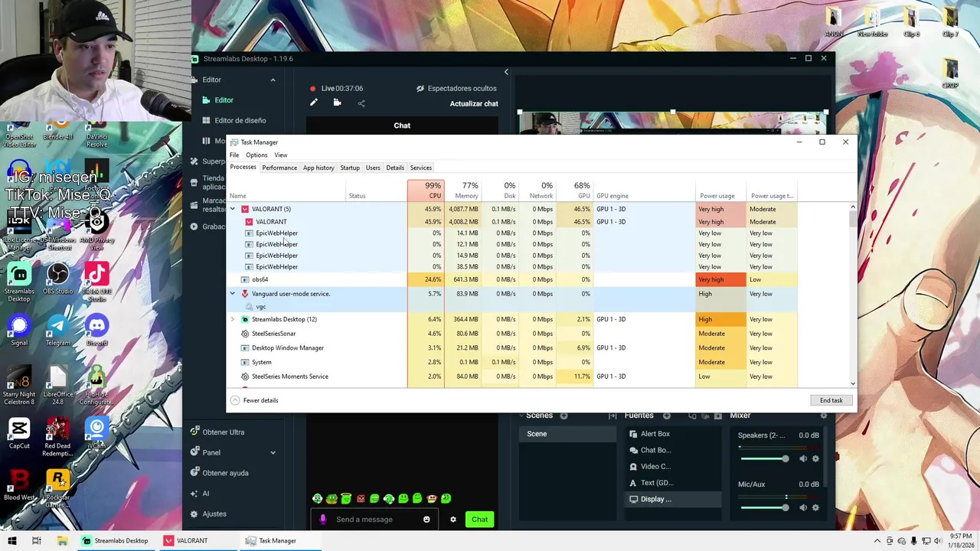Open Mic/Aux channel settings gear
This screenshot has width=980, height=551.
coord(815,507)
